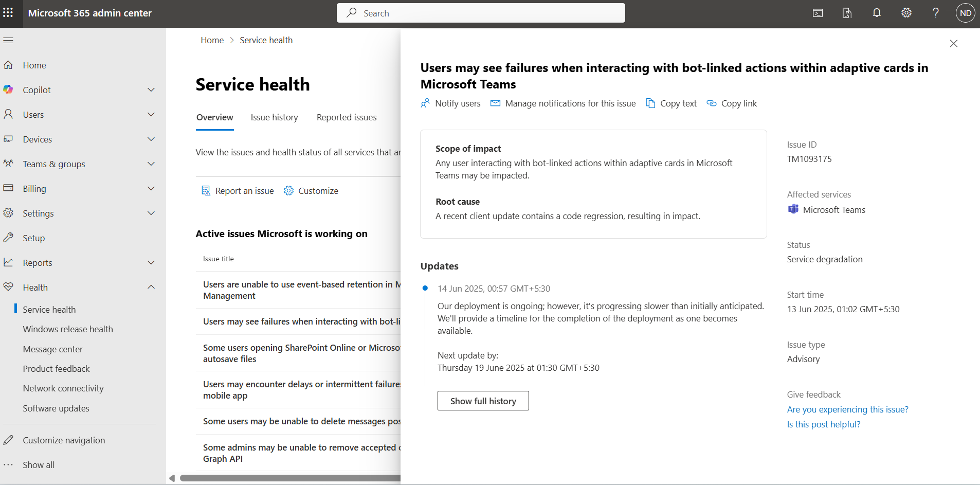Click the Copilot icon in sidebar
This screenshot has width=980, height=485.
[8, 89]
